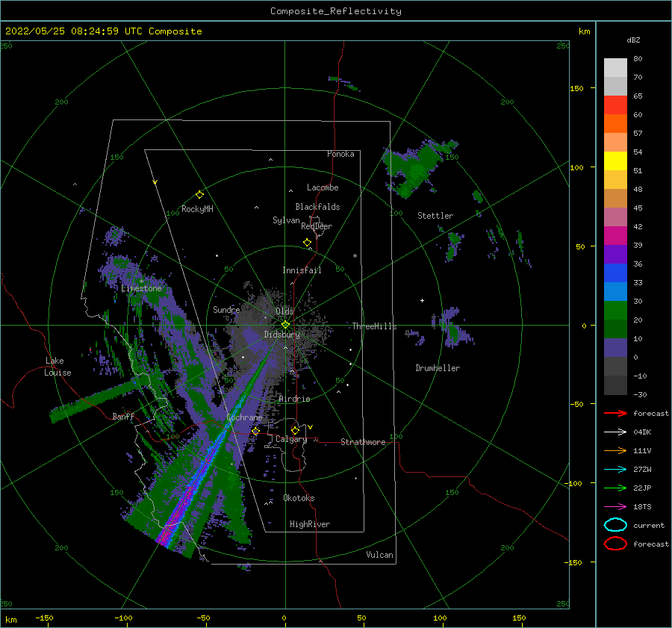Click the 36 dBZ blue color swatch
672x628 pixels.
pyautogui.click(x=615, y=273)
